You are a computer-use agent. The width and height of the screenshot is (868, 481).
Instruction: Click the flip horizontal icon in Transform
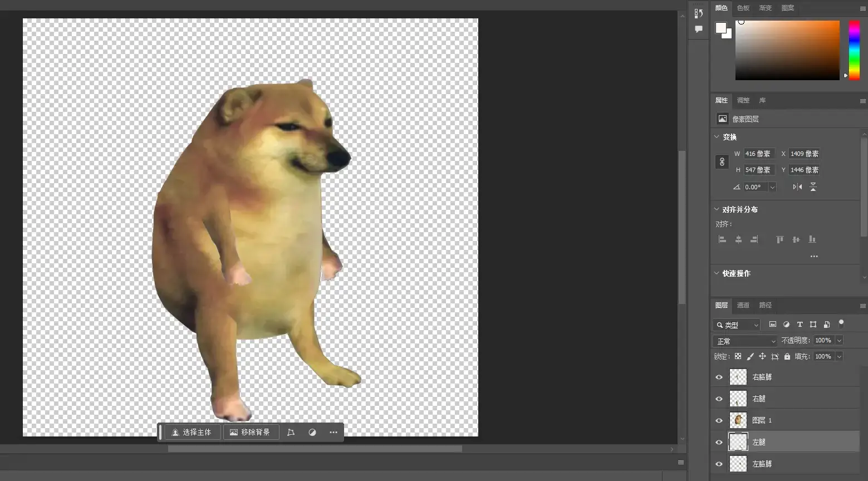click(x=797, y=187)
